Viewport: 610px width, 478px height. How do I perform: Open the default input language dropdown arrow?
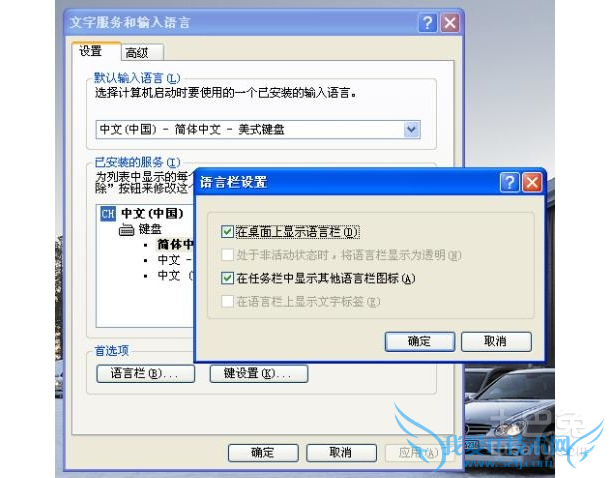pyautogui.click(x=411, y=130)
